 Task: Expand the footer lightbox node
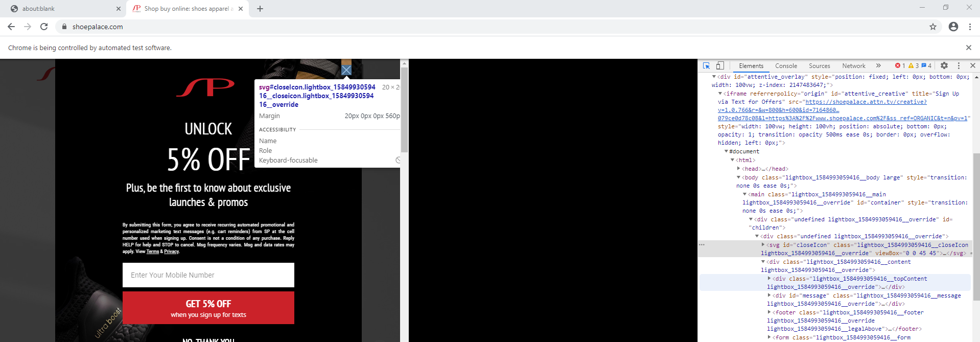click(x=769, y=312)
